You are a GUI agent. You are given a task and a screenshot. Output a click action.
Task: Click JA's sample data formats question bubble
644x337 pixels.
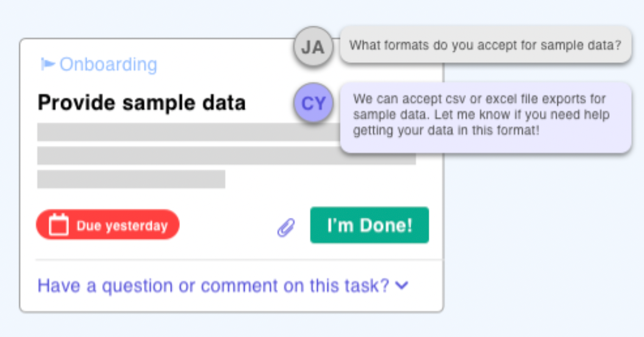coord(485,45)
